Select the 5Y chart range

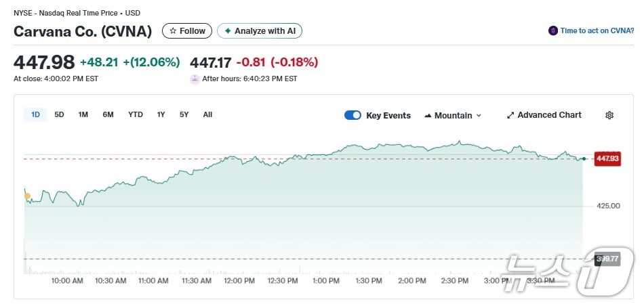coord(184,114)
